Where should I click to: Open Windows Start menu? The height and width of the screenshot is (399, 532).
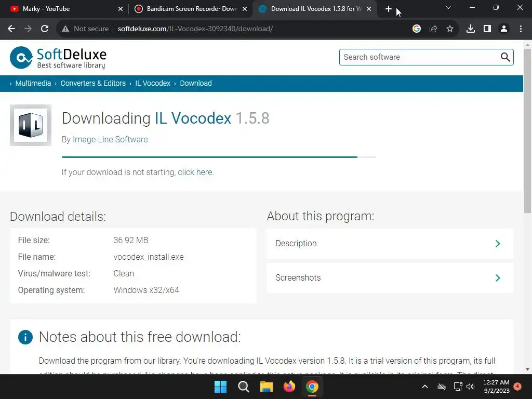point(220,387)
